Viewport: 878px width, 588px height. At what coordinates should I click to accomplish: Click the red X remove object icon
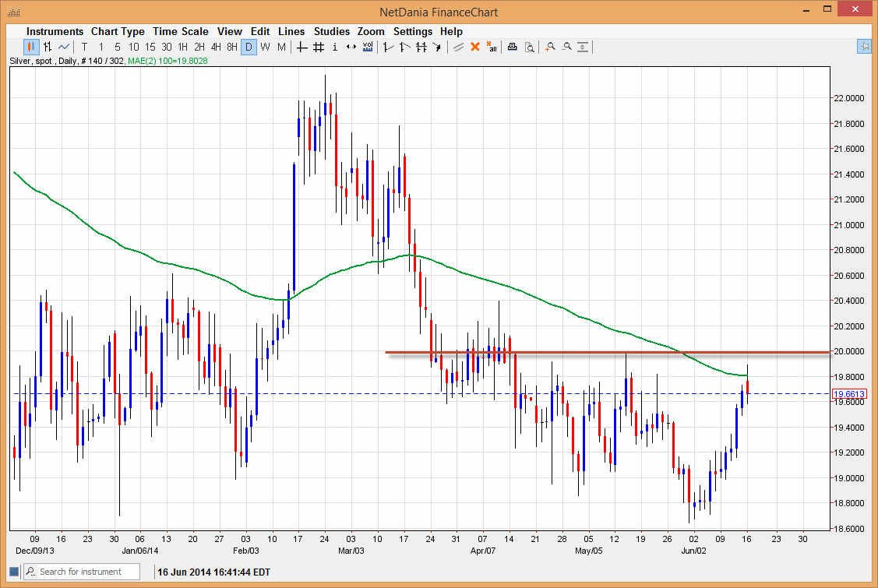(x=474, y=47)
